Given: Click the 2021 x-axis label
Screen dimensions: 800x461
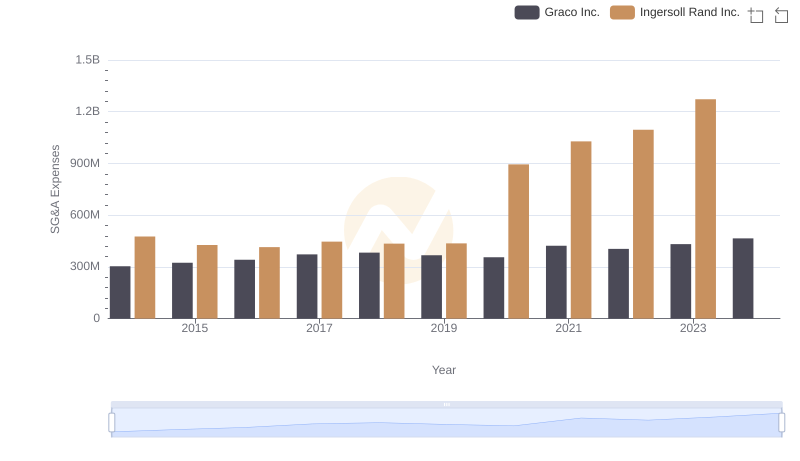Looking at the screenshot, I should pos(568,328).
